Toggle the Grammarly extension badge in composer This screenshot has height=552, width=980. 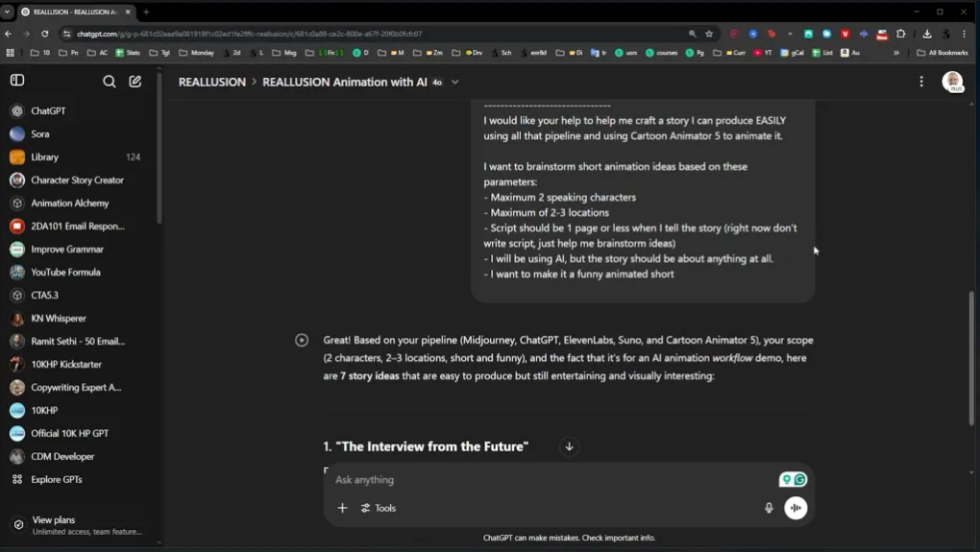793,480
